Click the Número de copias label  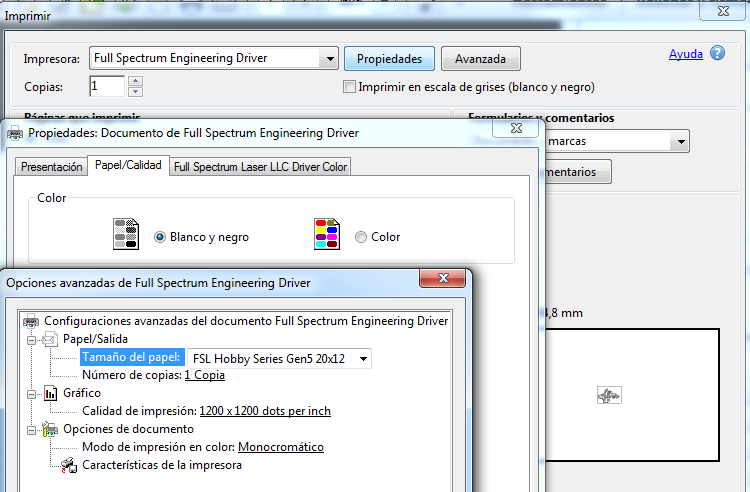[x=132, y=375]
